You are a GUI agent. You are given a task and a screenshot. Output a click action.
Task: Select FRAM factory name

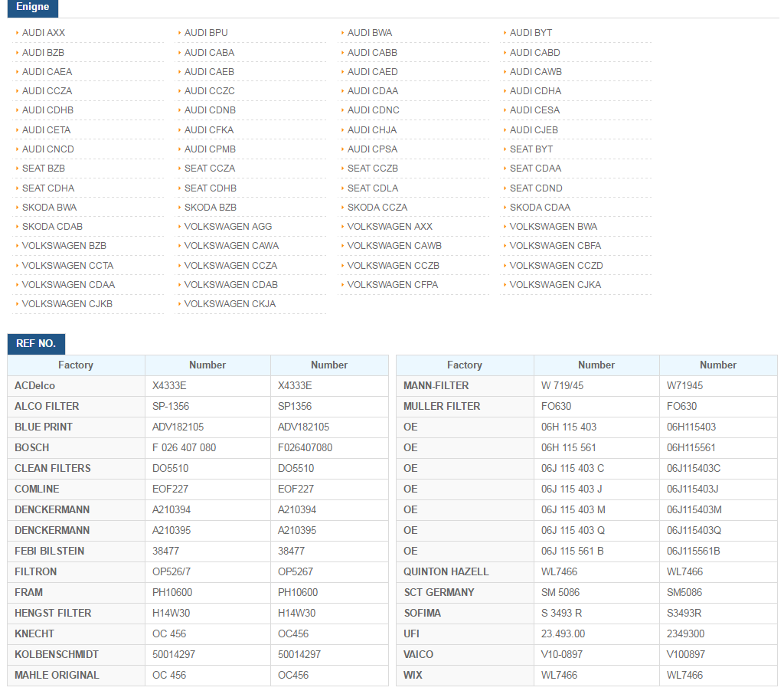[x=28, y=592]
